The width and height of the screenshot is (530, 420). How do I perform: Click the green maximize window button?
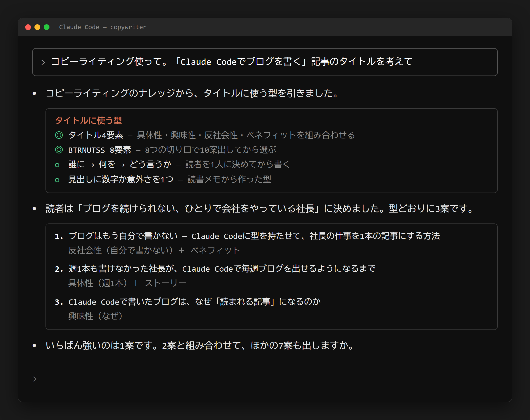point(46,27)
